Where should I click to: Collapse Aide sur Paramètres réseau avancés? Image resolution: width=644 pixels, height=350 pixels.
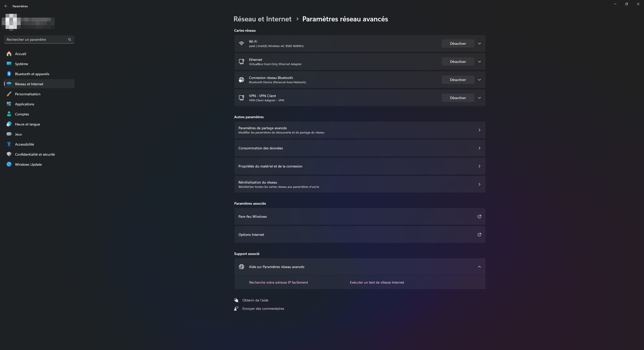(x=479, y=267)
